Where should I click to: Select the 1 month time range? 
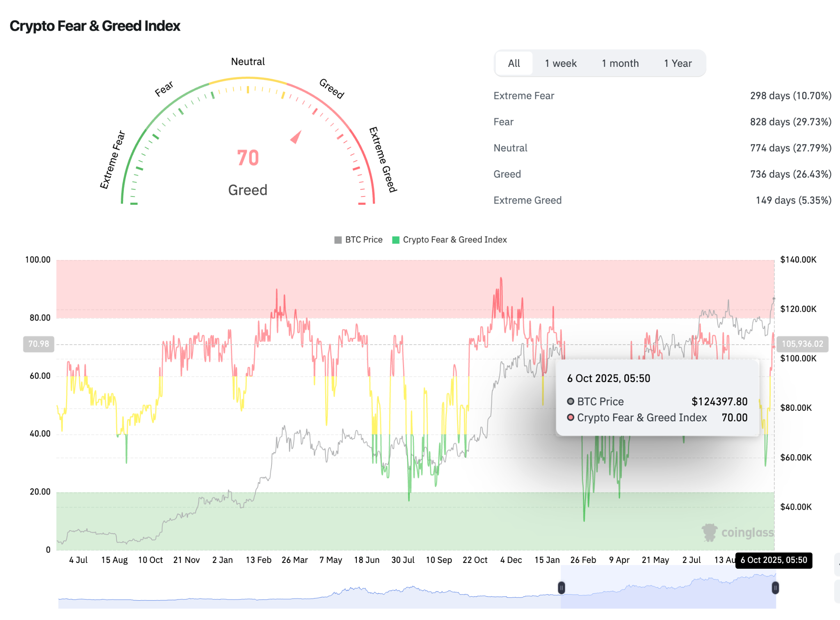pyautogui.click(x=620, y=64)
